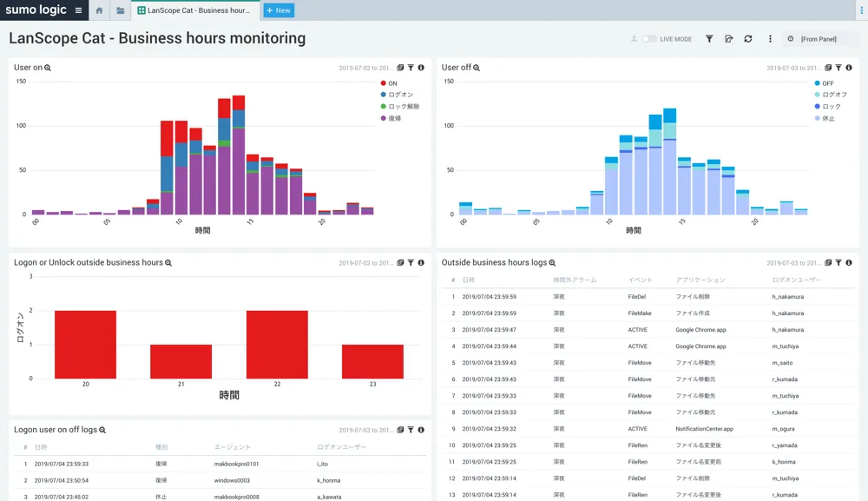Screen dimensions: 868x501
Task: Switch to LanScope Cat - Business hours tab
Action: (x=194, y=10)
